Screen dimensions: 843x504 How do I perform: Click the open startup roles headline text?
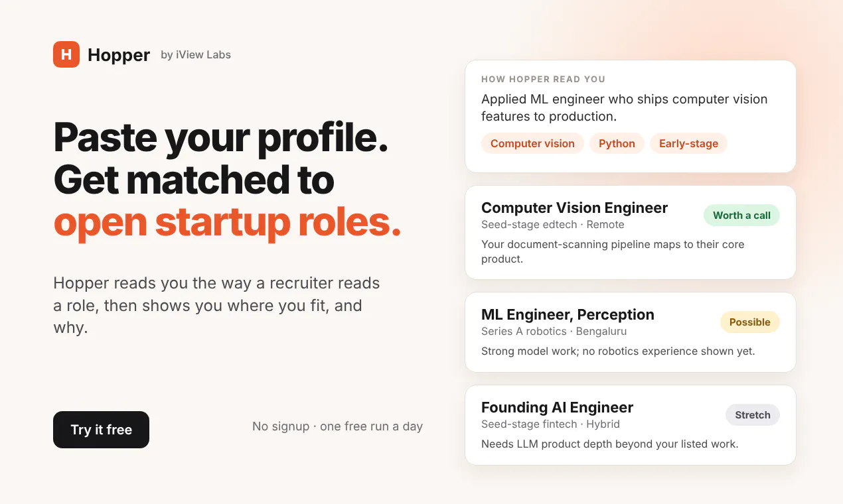pyautogui.click(x=228, y=222)
